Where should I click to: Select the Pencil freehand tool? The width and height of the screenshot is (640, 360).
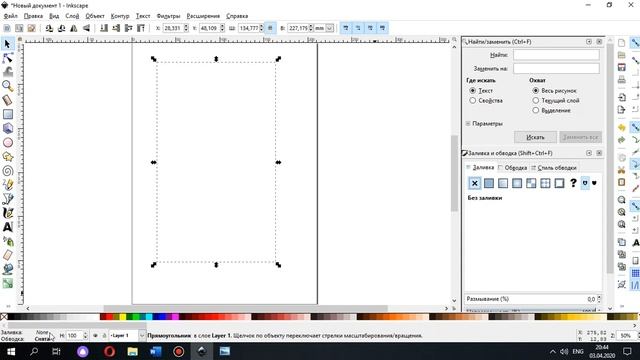pos(7,185)
